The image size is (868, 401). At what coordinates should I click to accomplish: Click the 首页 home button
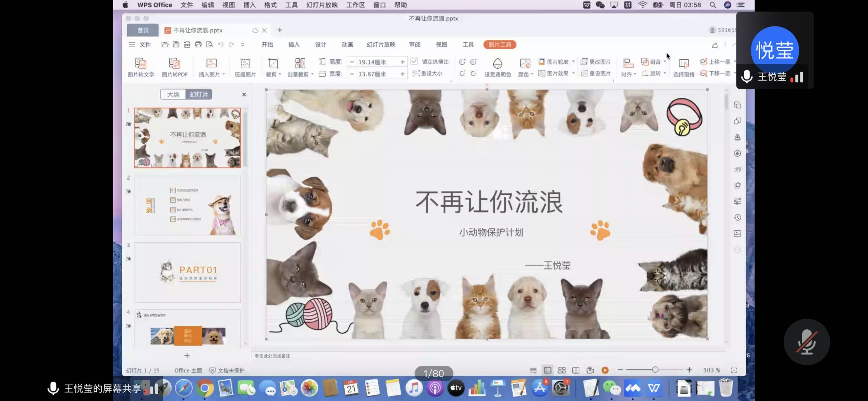click(143, 30)
